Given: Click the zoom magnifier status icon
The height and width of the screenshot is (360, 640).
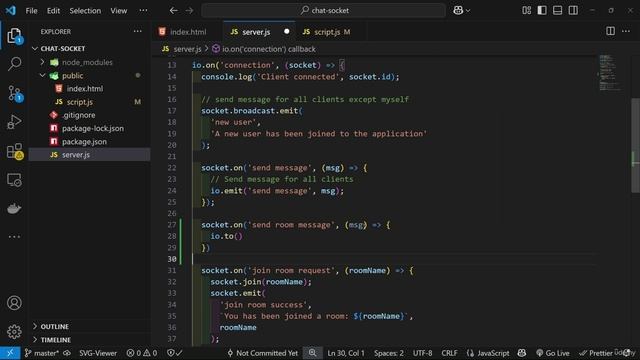Looking at the screenshot, I should point(312,353).
